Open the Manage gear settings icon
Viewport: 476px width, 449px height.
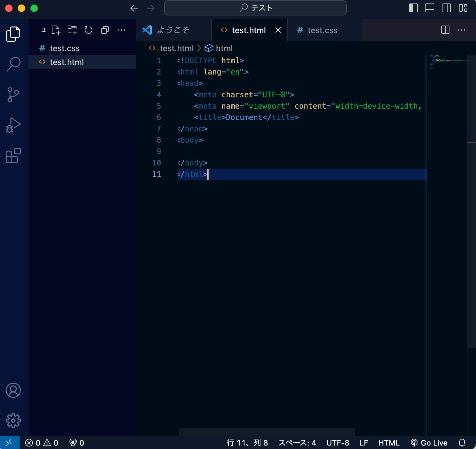click(13, 421)
